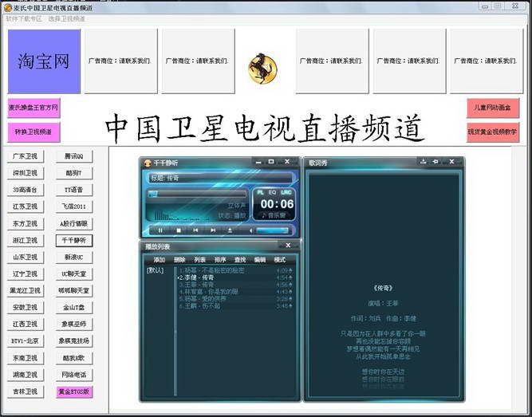Click the 千千静听 face logo icon
This screenshot has width=532, height=417.
tap(148, 163)
